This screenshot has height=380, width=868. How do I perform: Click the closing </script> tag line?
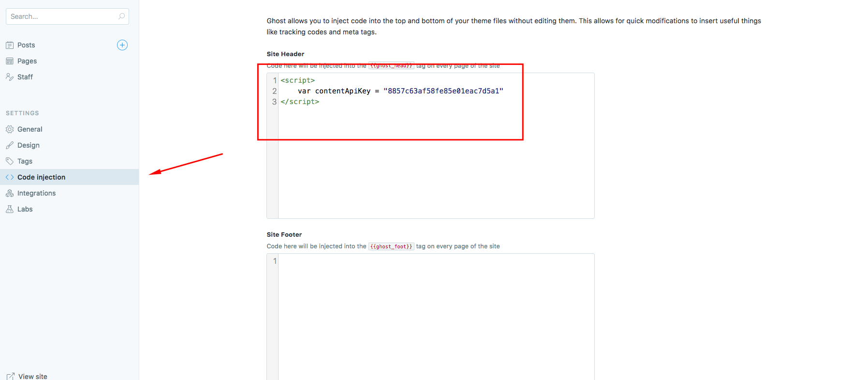click(x=300, y=102)
